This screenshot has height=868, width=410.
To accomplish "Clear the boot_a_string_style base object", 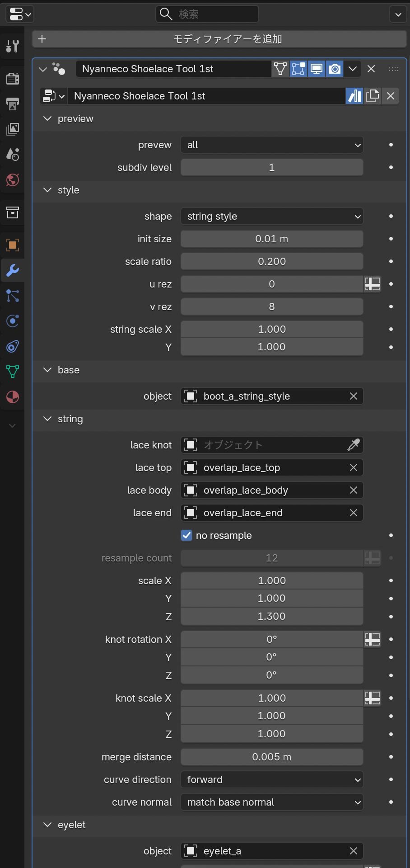I will click(353, 396).
